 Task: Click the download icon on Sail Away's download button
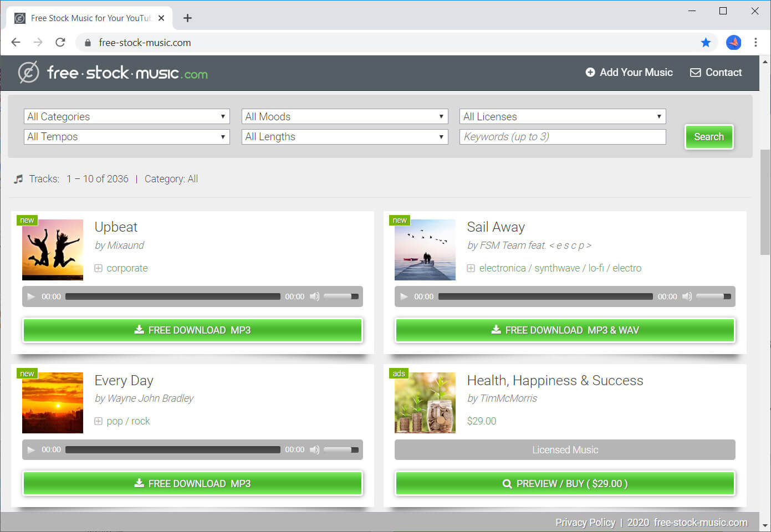495,329
